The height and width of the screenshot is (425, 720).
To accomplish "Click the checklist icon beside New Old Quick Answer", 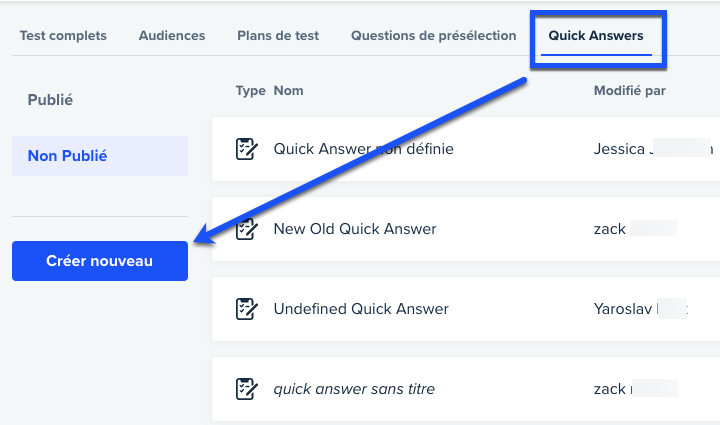I will 247,229.
